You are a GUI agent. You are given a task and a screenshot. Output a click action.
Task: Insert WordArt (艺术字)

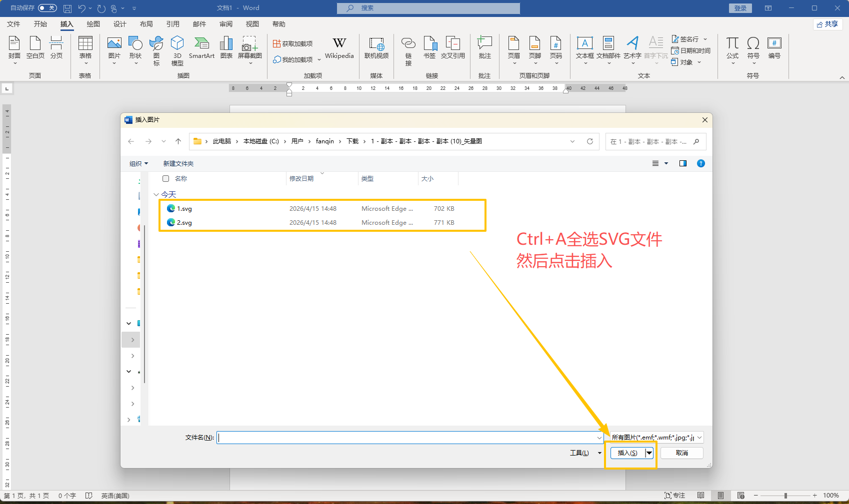[632, 50]
